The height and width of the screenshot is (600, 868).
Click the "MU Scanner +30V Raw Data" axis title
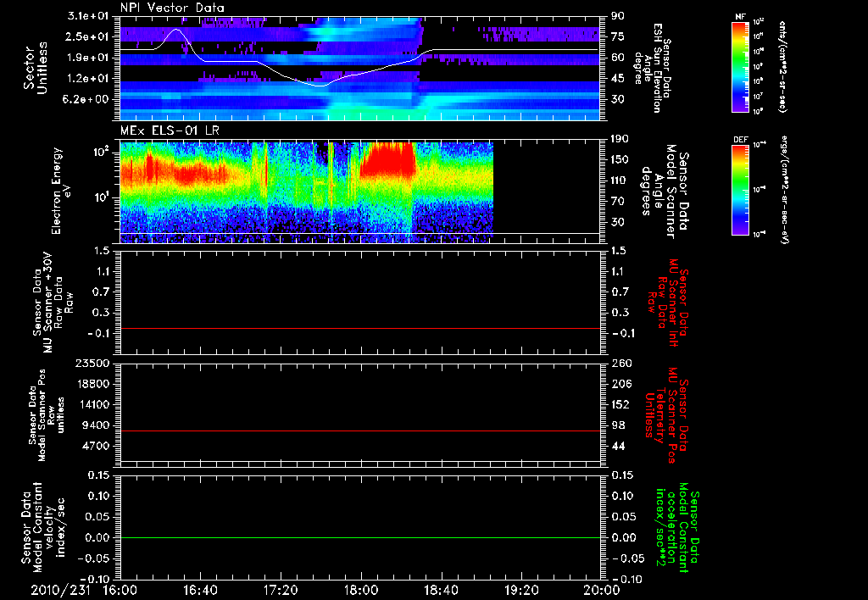52,303
